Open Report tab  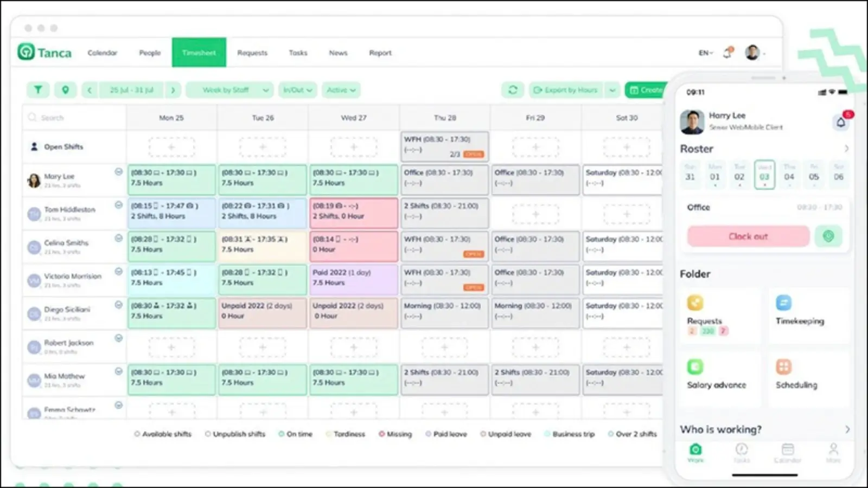380,53
